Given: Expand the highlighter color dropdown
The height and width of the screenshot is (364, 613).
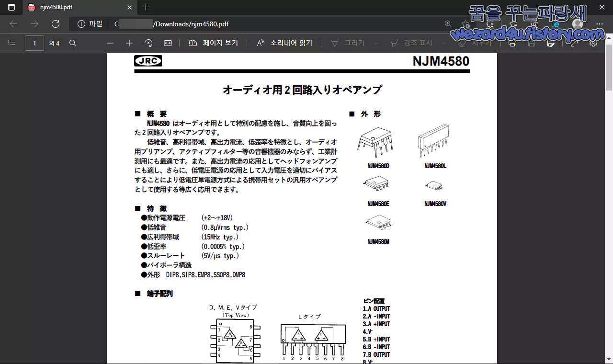Looking at the screenshot, I should [x=444, y=43].
